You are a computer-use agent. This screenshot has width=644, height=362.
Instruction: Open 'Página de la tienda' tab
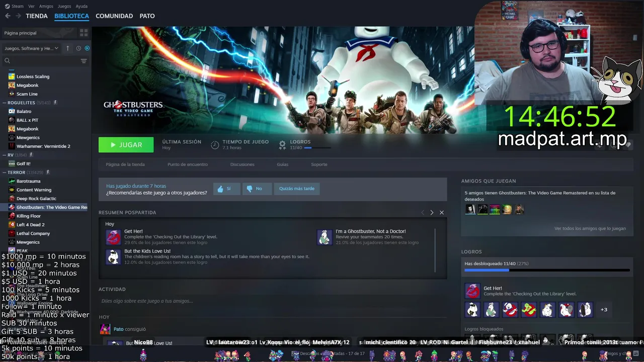pyautogui.click(x=125, y=164)
